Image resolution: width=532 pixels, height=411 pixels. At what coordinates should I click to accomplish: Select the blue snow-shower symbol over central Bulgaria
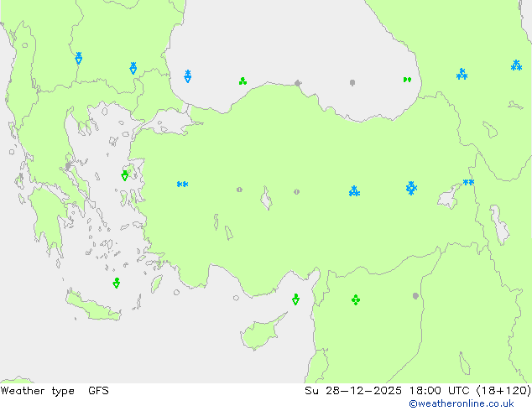coord(133,68)
